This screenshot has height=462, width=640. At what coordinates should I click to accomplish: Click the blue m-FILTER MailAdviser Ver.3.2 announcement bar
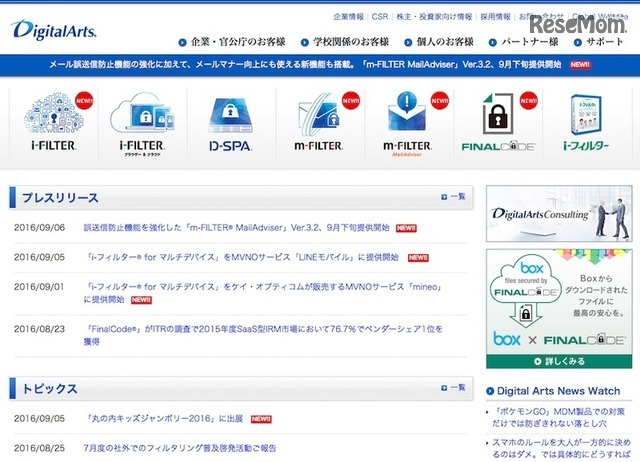pos(320,64)
